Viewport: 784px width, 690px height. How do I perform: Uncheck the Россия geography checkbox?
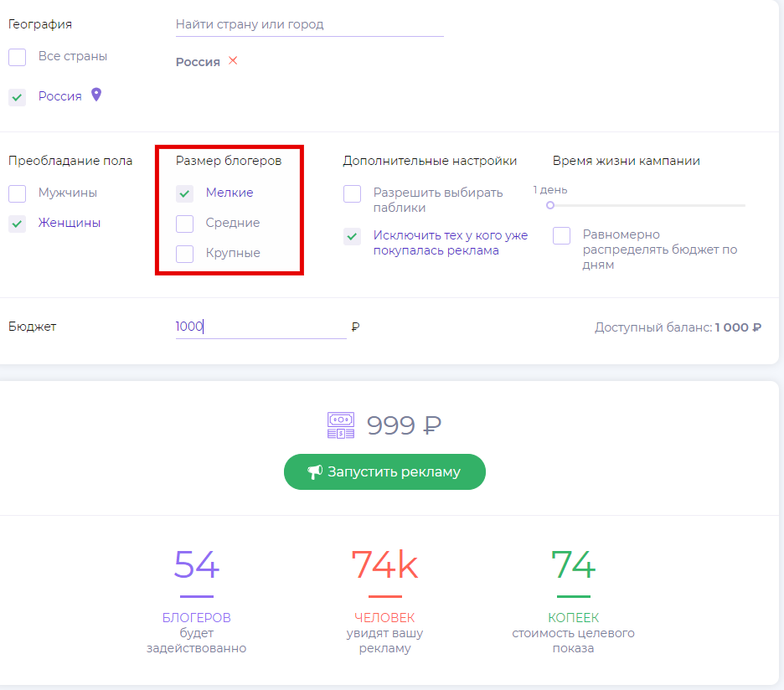point(18,97)
